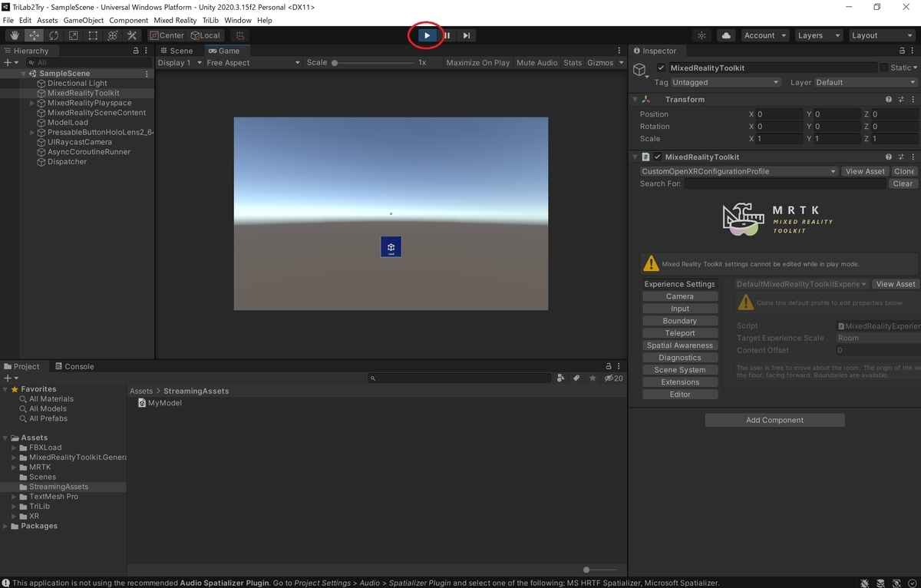
Task: Open the Tag Untagged dropdown
Action: point(725,82)
